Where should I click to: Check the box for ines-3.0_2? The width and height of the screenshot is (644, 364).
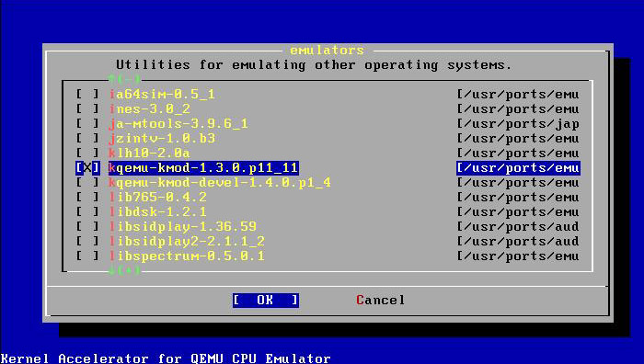coord(87,109)
